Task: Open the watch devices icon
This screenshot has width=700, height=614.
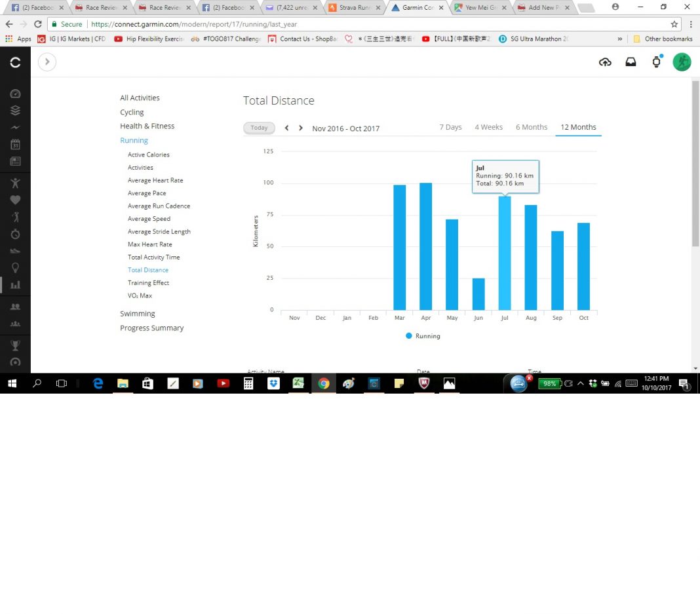Action: pyautogui.click(x=656, y=62)
